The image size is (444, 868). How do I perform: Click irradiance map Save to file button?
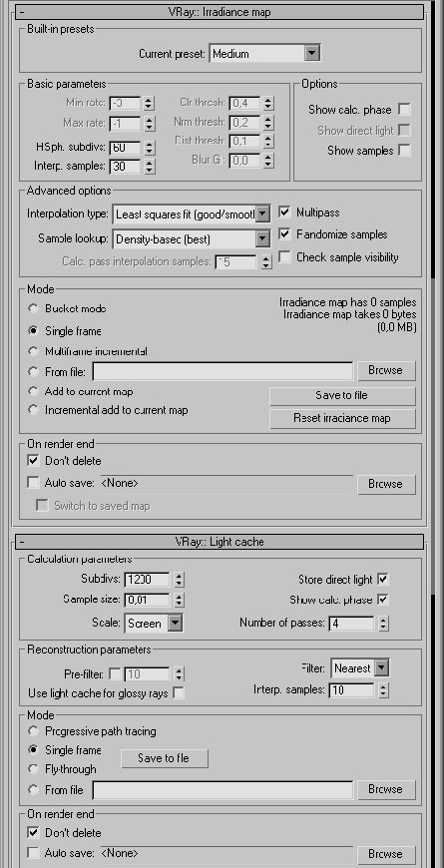342,395
